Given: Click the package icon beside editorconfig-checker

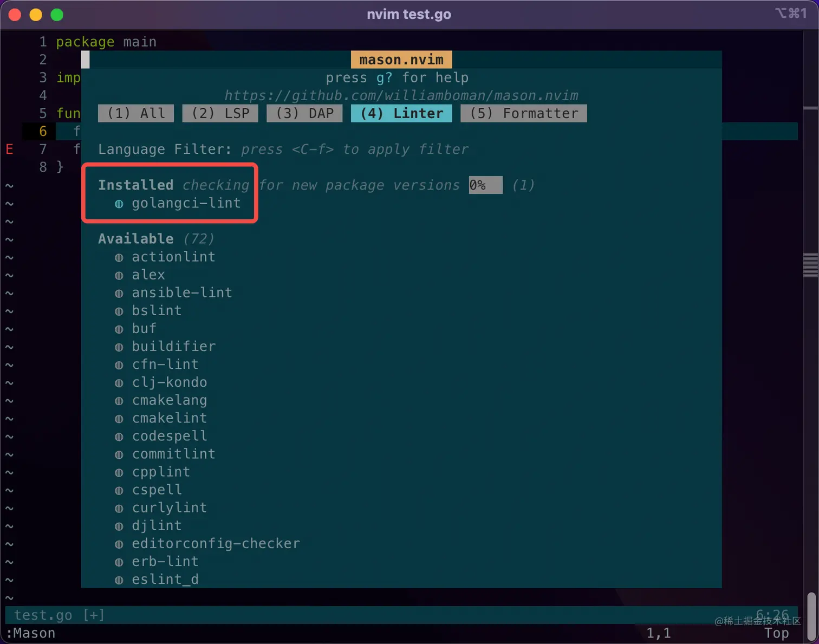Looking at the screenshot, I should tap(119, 544).
